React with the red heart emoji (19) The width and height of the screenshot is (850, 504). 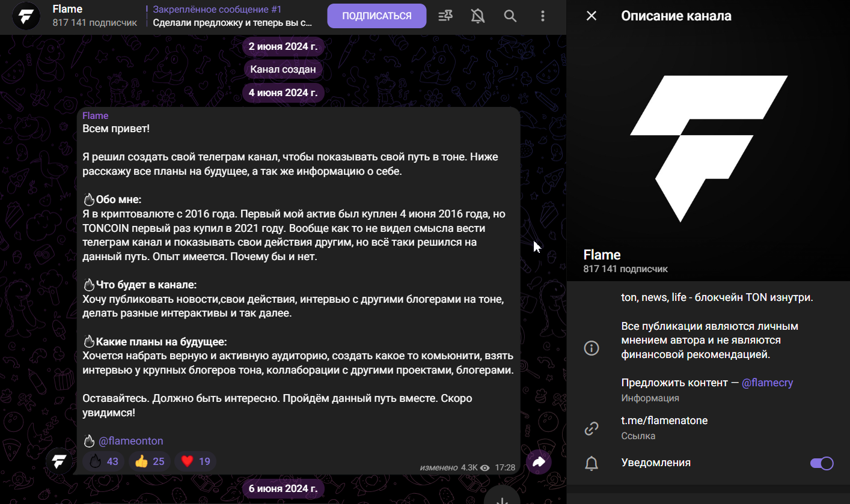pyautogui.click(x=195, y=461)
